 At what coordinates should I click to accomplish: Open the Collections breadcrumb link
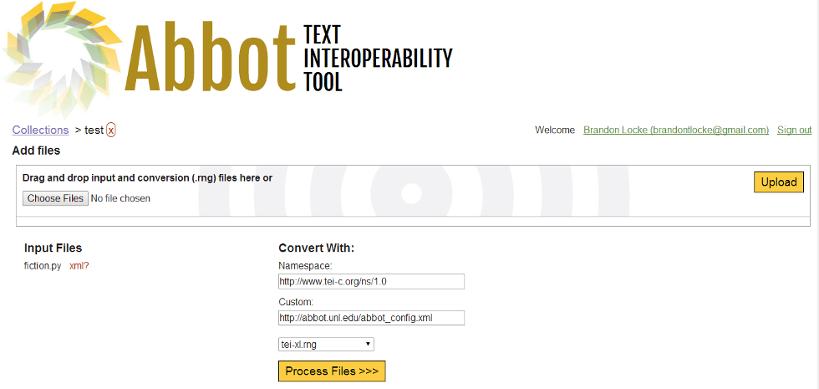(40, 130)
